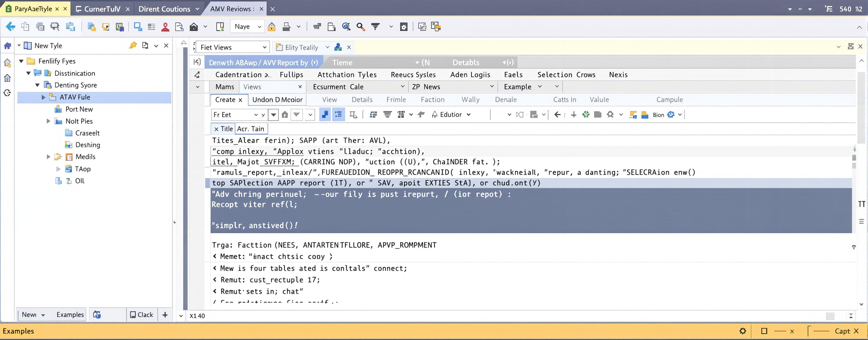Click the magnifier search icon in the toolbar
Image resolution: width=868 pixels, height=340 pixels.
point(361,27)
